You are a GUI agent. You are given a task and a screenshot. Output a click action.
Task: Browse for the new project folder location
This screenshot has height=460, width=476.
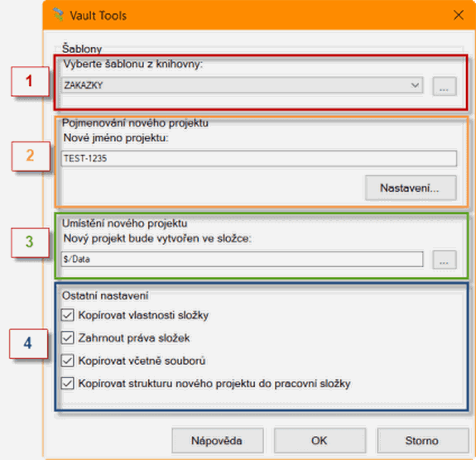tap(444, 260)
